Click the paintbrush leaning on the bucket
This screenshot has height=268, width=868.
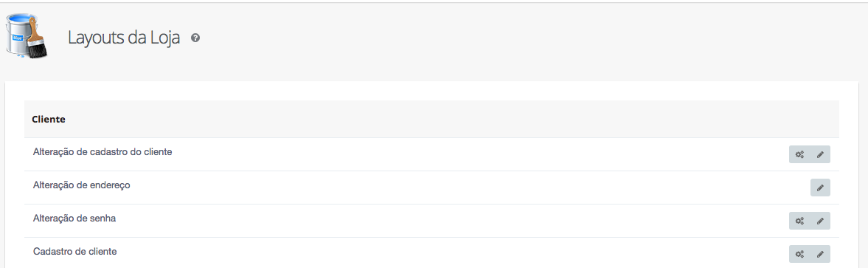(37, 38)
